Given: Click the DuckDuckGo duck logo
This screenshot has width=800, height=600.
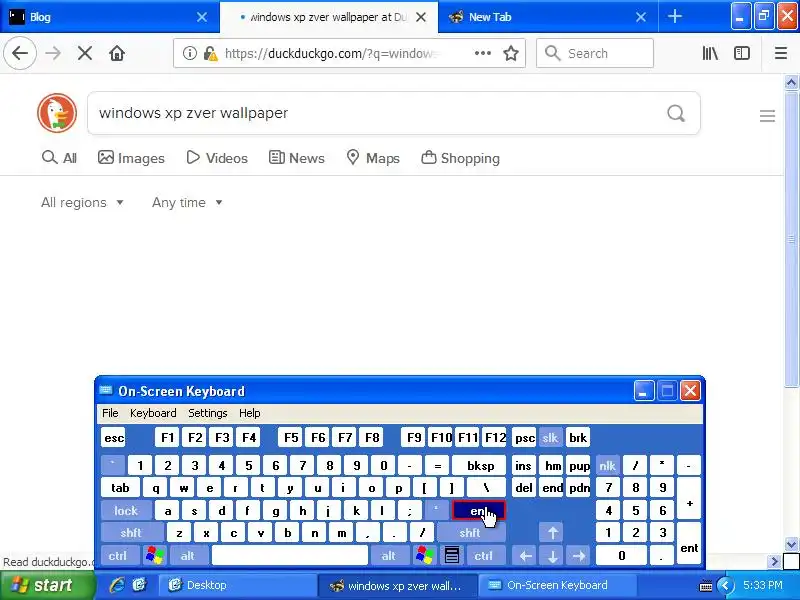Looking at the screenshot, I should [x=57, y=113].
